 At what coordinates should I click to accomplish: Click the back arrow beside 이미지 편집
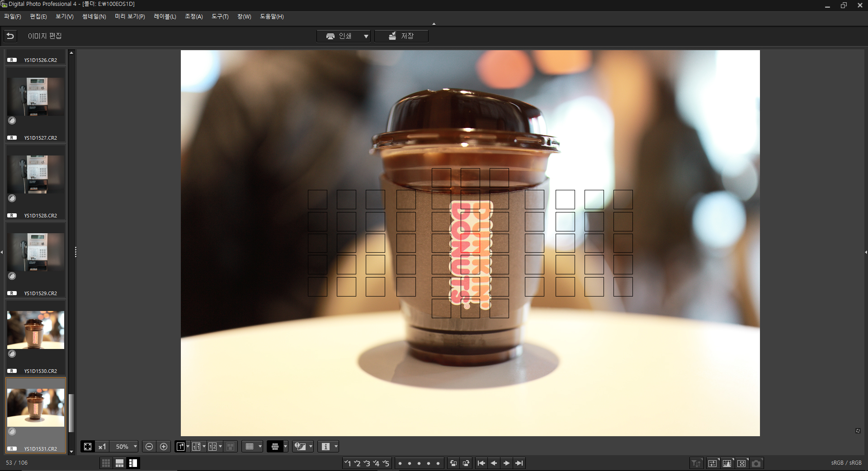coord(10,36)
